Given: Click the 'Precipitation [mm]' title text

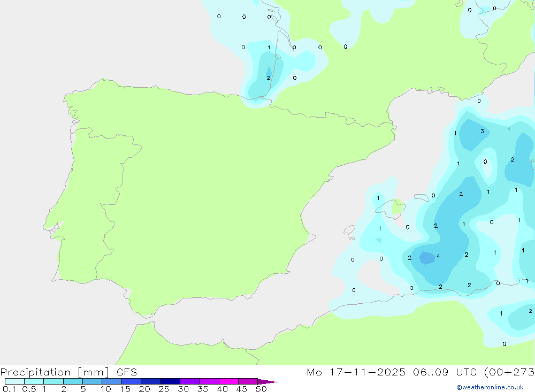Looking at the screenshot, I should (x=55, y=372).
